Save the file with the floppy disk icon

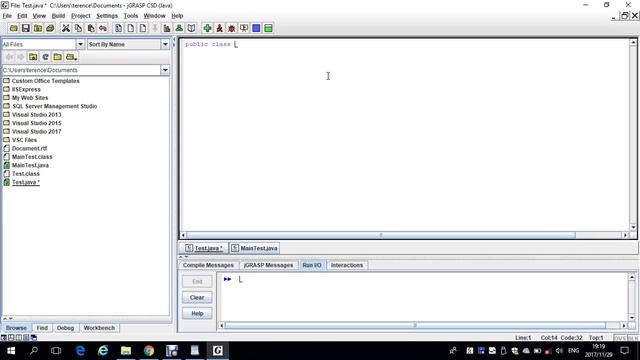click(x=26, y=28)
